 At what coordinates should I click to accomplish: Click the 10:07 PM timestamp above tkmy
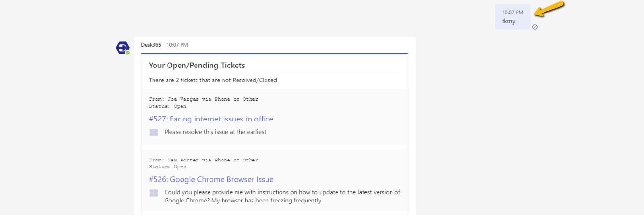(x=512, y=13)
